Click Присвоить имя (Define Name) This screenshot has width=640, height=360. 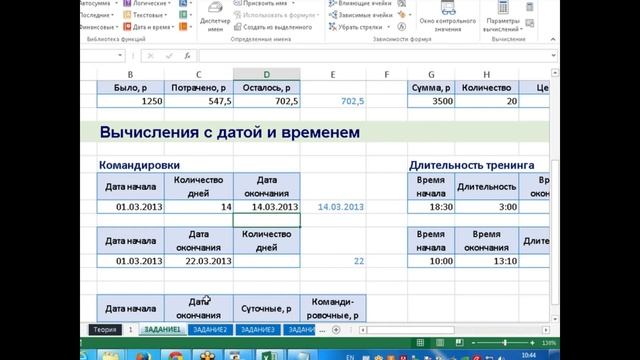[264, 3]
